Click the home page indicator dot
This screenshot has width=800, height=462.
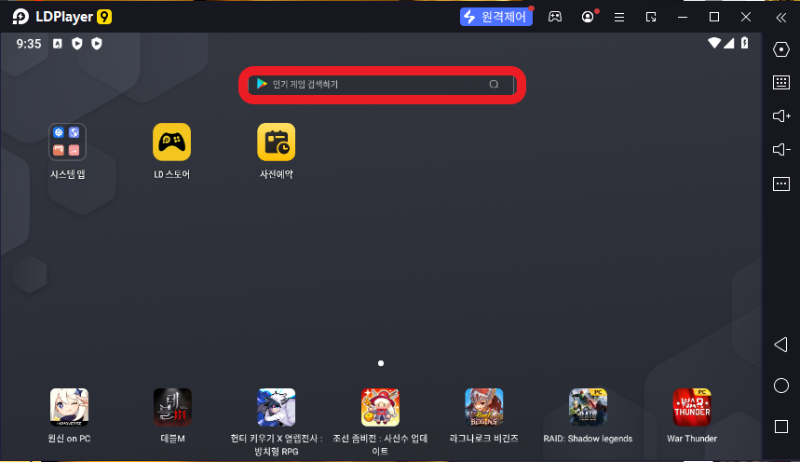tap(381, 363)
